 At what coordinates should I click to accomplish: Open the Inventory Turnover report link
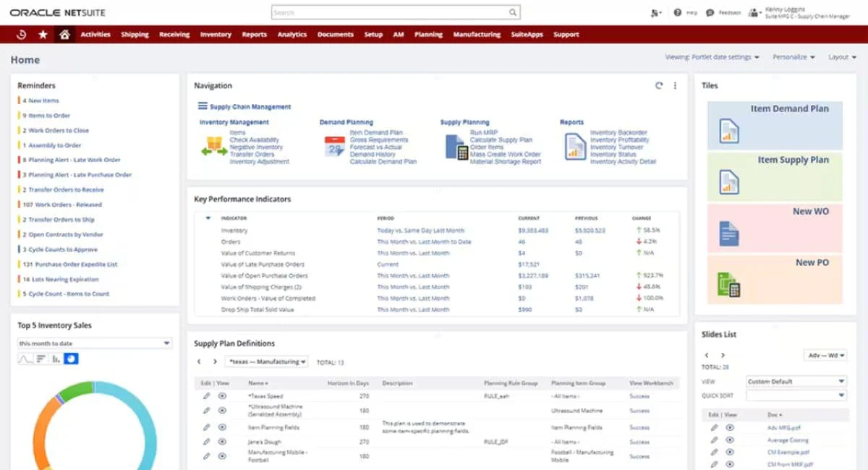point(617,148)
